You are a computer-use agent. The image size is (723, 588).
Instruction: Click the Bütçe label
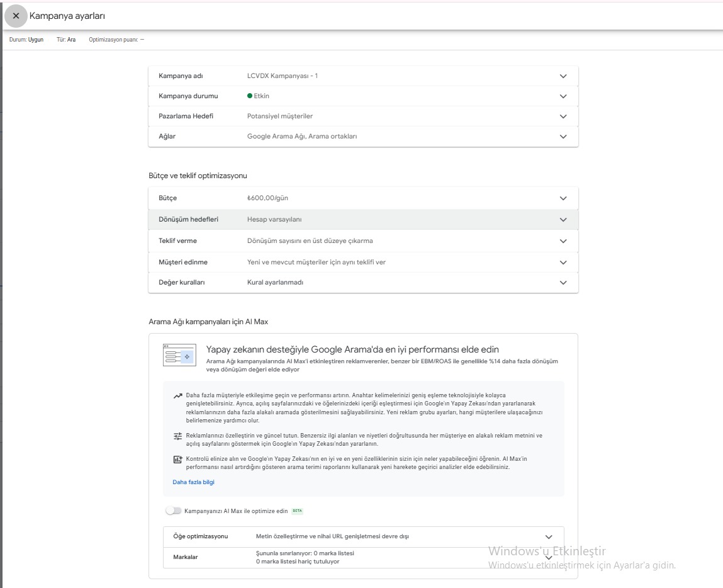coord(168,198)
